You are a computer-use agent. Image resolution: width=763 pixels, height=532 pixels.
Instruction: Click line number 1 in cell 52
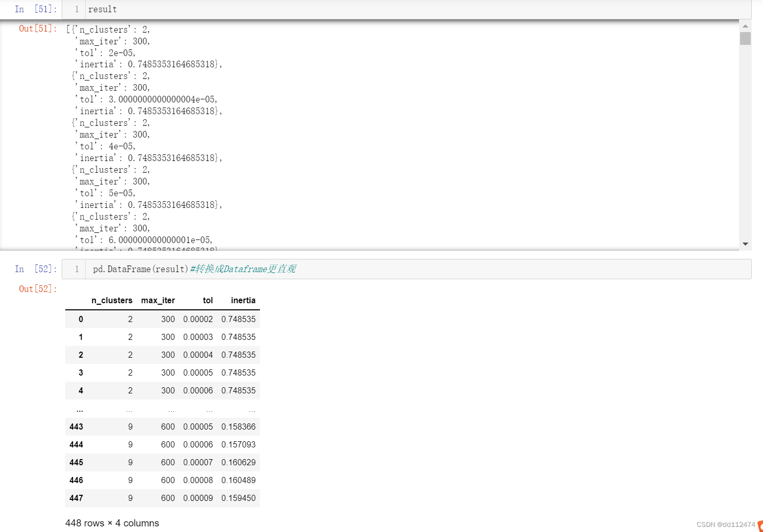click(x=77, y=269)
